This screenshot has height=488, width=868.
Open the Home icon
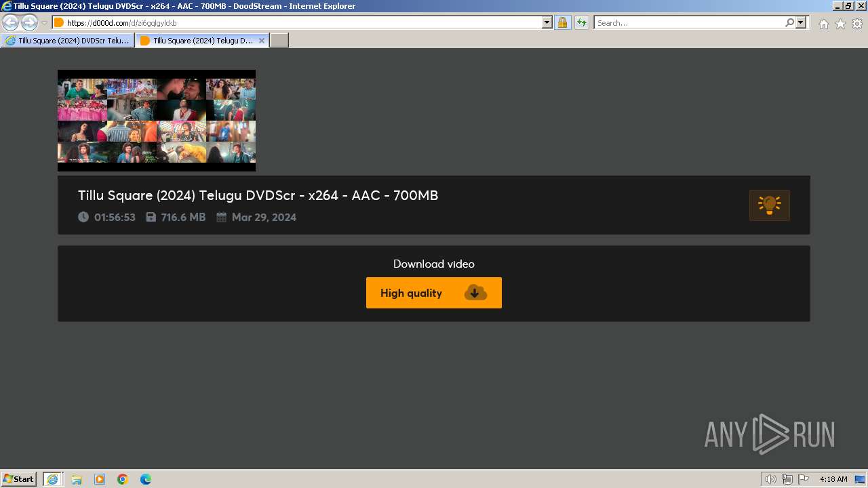[823, 24]
